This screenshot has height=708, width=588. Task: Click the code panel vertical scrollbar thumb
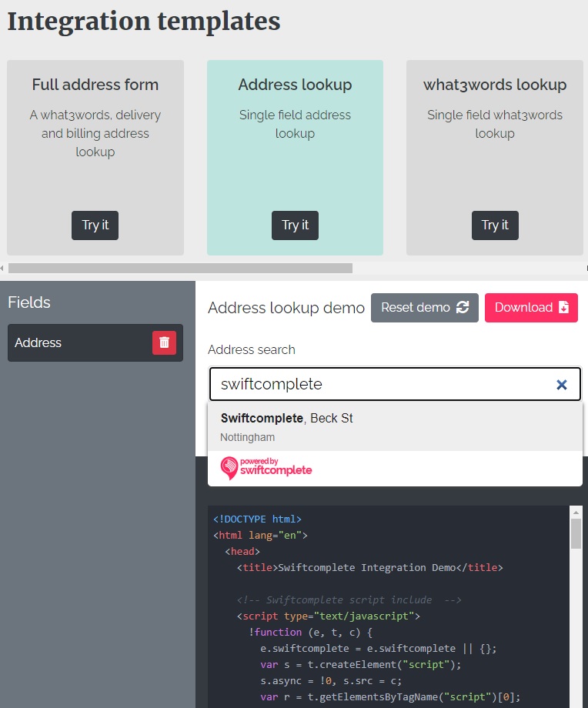576,534
